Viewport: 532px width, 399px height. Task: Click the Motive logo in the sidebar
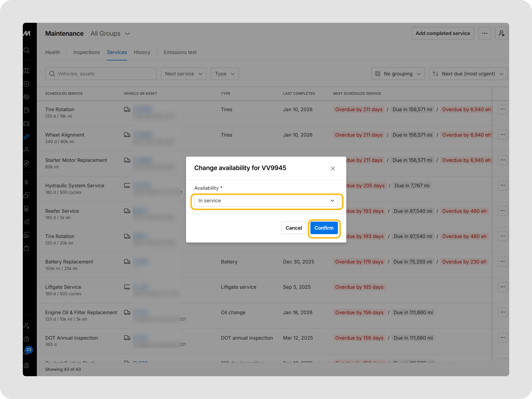27,33
